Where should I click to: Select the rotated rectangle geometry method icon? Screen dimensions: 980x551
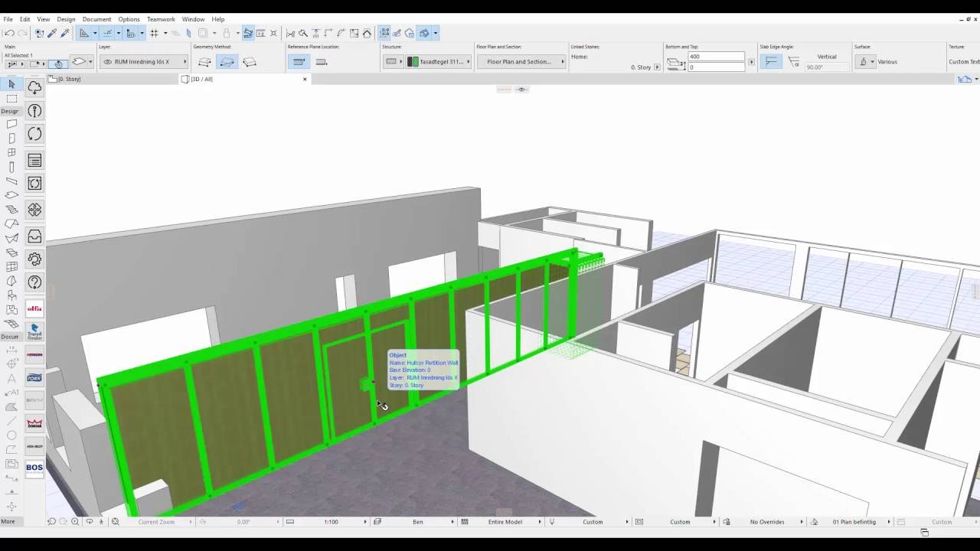250,62
